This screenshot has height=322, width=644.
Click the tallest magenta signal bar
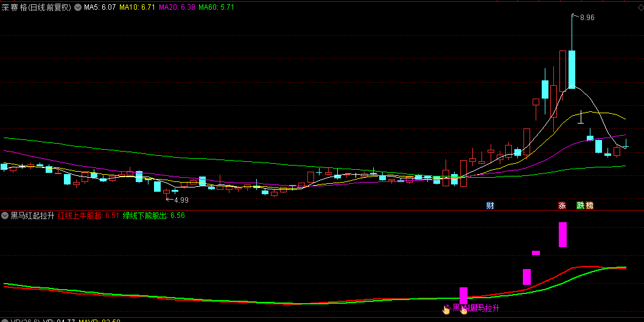pyautogui.click(x=562, y=234)
